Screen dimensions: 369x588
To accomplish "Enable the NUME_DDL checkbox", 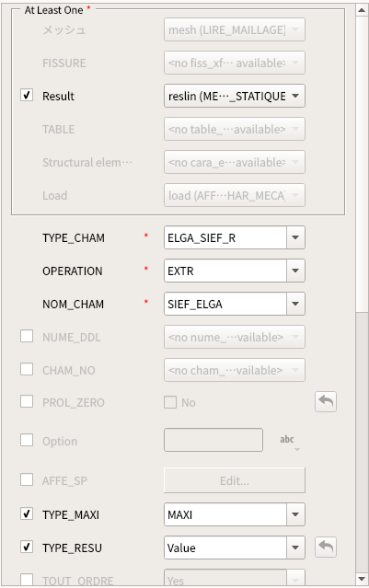I will coord(27,336).
